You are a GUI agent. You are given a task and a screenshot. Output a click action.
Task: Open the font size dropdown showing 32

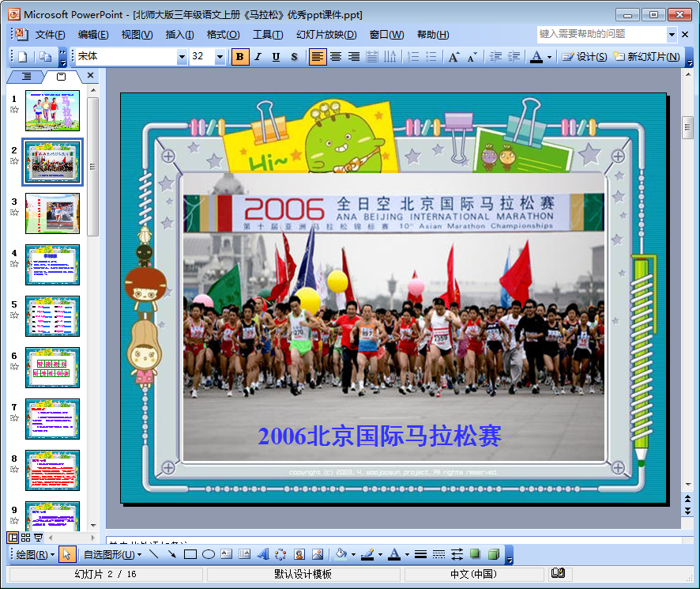click(220, 57)
